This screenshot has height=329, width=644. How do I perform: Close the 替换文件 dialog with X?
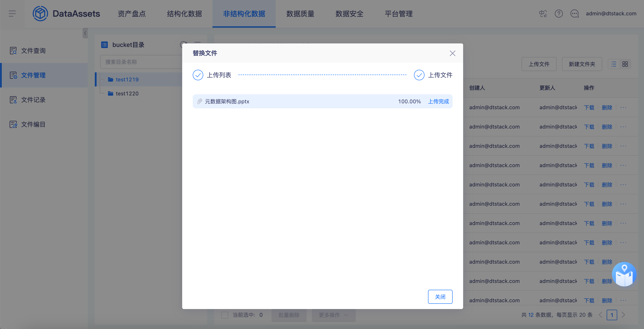452,53
